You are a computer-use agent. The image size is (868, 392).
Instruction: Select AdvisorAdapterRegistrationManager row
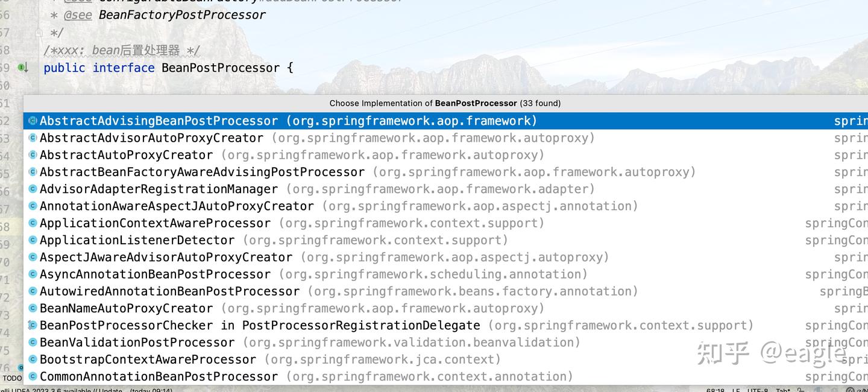[x=445, y=189]
